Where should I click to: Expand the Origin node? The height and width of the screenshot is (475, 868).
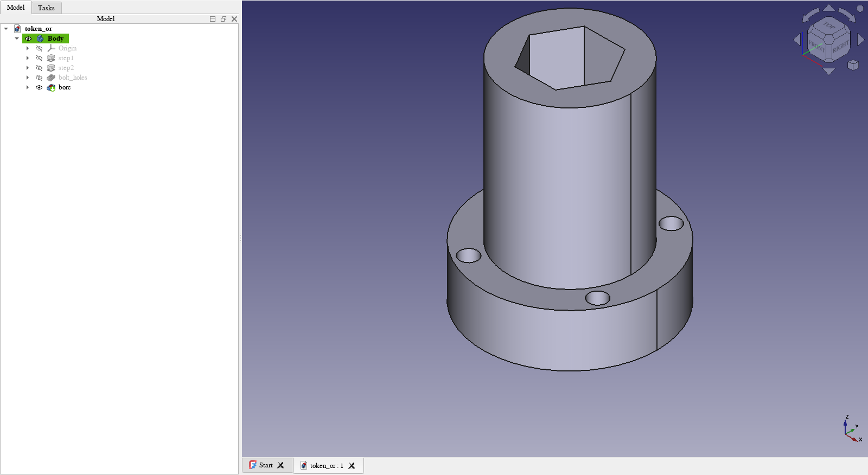pos(28,48)
